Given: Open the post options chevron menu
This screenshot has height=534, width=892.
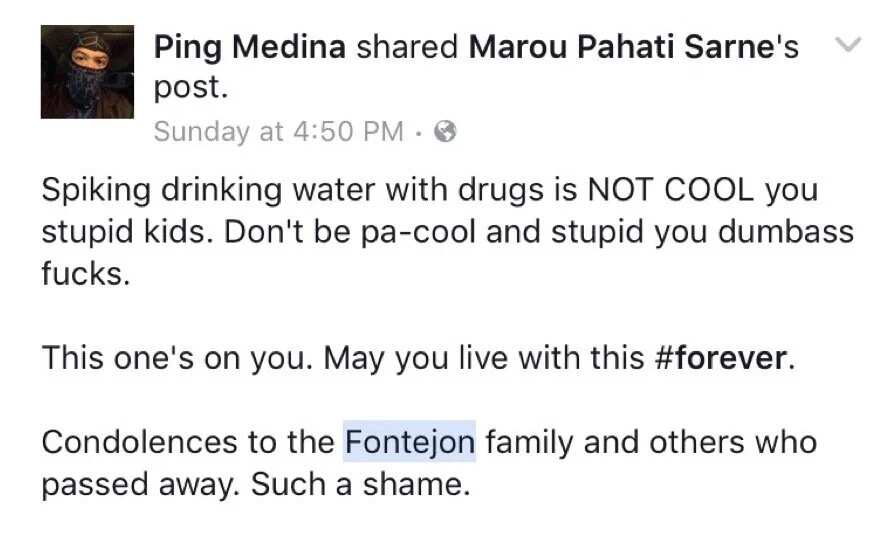Looking at the screenshot, I should [848, 44].
